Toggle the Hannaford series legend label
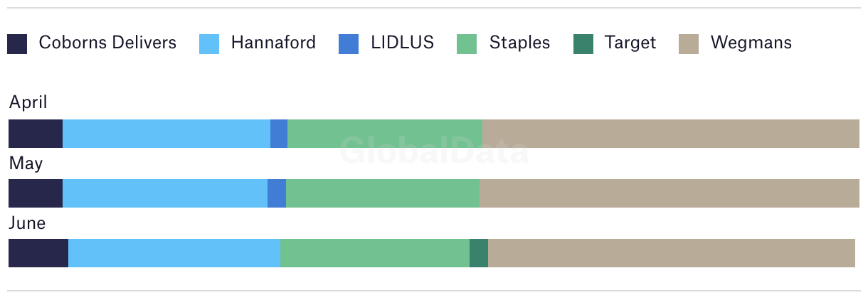The image size is (868, 300). 273,43
